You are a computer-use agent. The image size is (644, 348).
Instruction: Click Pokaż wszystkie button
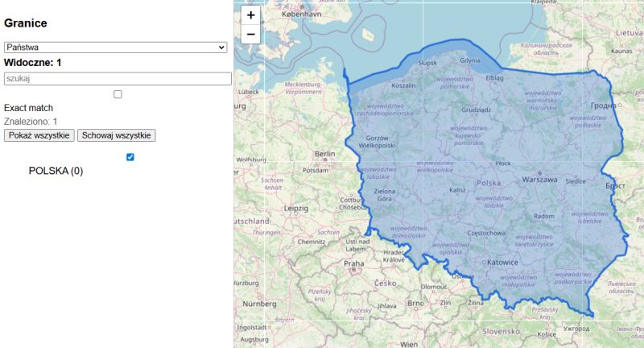[39, 135]
